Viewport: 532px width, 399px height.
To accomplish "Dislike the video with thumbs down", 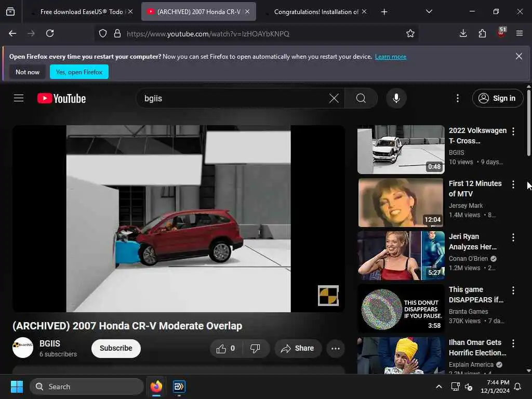I will (x=255, y=349).
